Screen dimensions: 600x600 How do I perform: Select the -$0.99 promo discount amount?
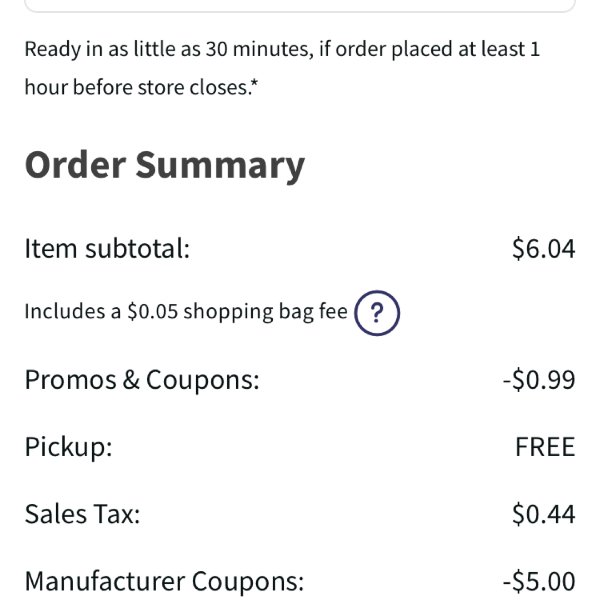tap(539, 380)
